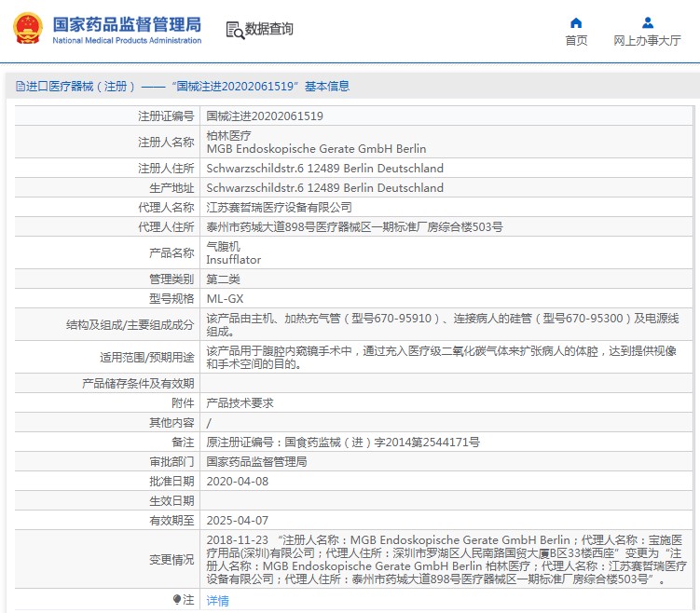Open the 详情 details link
This screenshot has width=700, height=613.
point(217,601)
